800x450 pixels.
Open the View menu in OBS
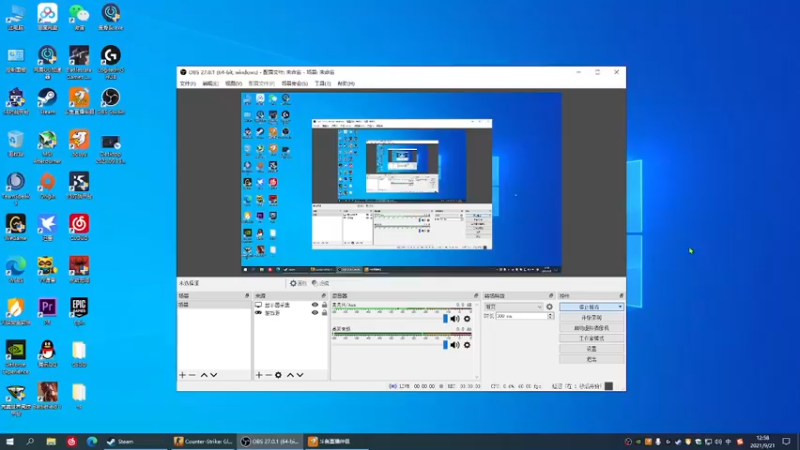[233, 83]
